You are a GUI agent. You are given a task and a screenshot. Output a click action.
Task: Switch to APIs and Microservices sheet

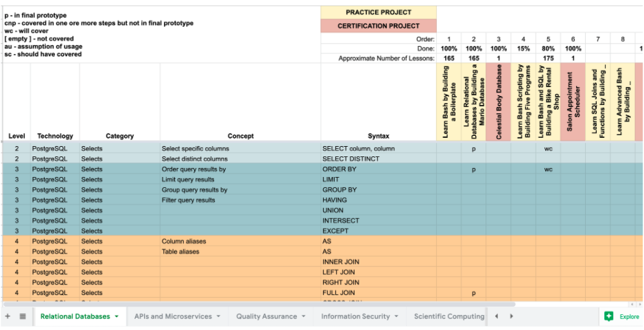173,316
